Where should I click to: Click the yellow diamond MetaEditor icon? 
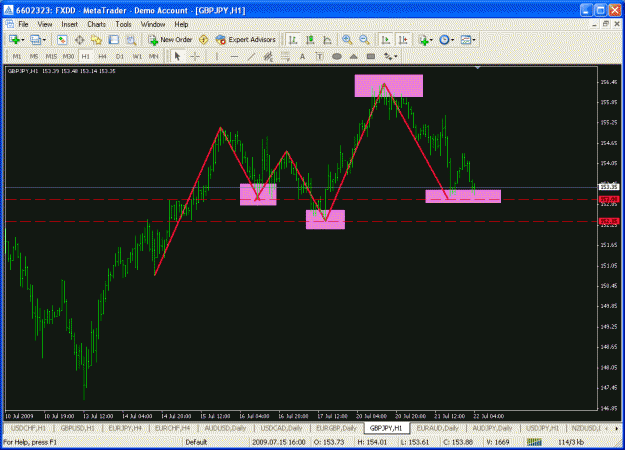(x=204, y=40)
